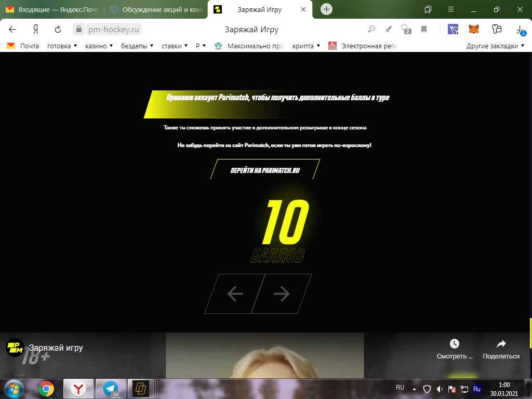
Task: Click the next slide right arrow
Action: pos(282,294)
